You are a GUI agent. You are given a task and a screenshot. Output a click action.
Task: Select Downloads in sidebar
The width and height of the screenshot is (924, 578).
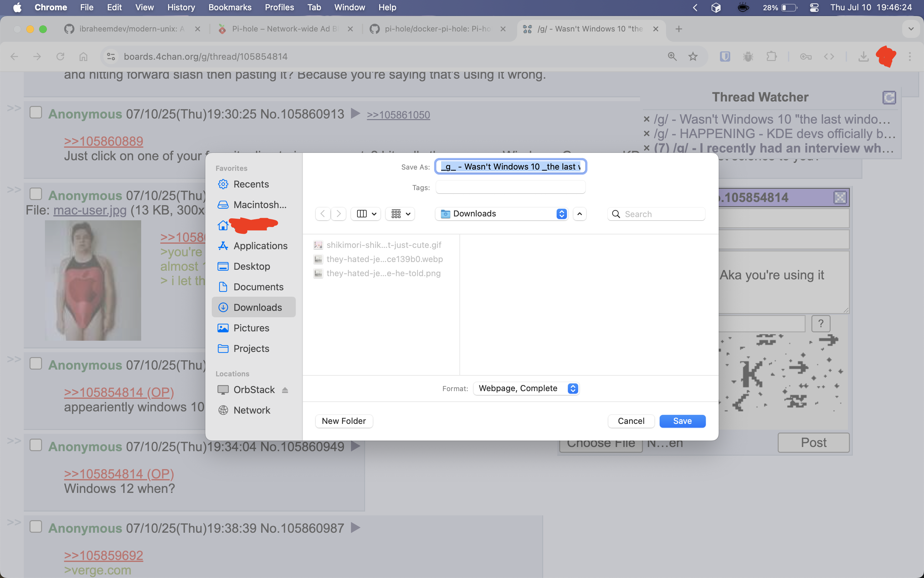[253, 307]
